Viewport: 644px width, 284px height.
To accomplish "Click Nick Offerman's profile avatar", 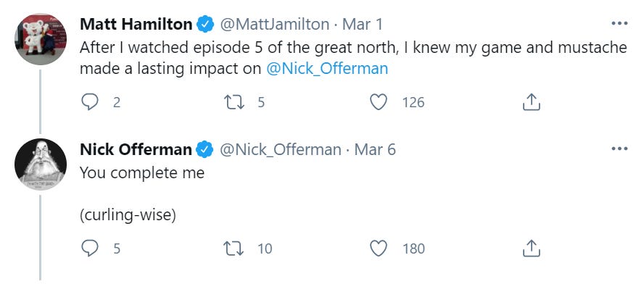I will click(x=41, y=164).
